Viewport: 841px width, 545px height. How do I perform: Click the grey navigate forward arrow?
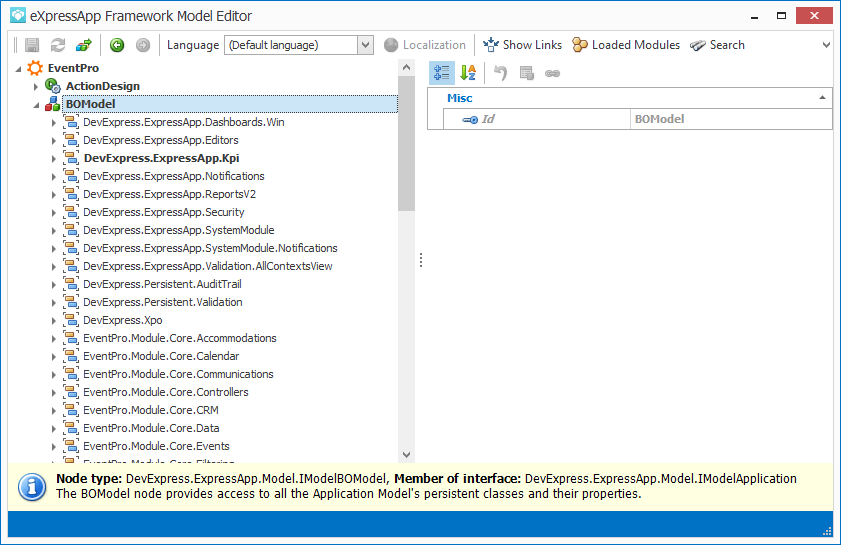coord(143,45)
